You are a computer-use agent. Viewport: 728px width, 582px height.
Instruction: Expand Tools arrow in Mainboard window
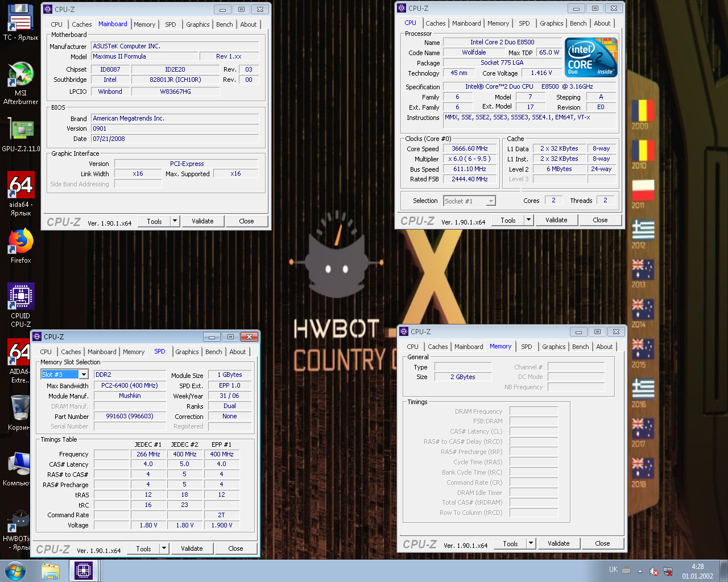175,221
